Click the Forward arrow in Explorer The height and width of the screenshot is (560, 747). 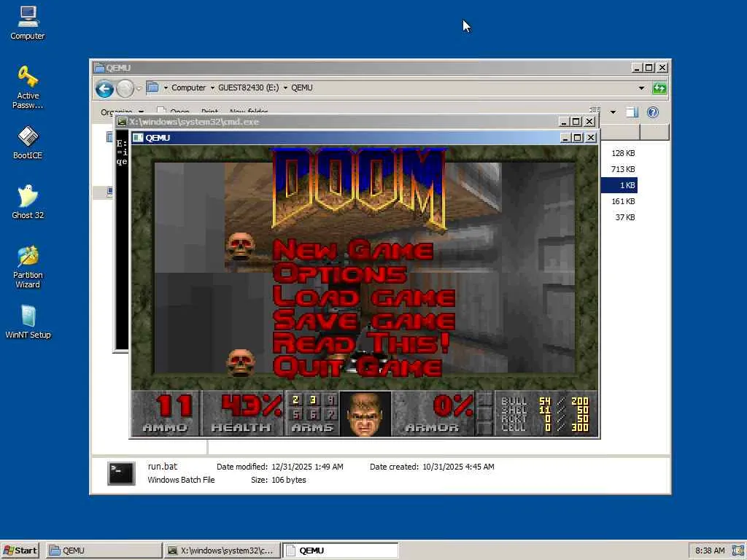125,88
